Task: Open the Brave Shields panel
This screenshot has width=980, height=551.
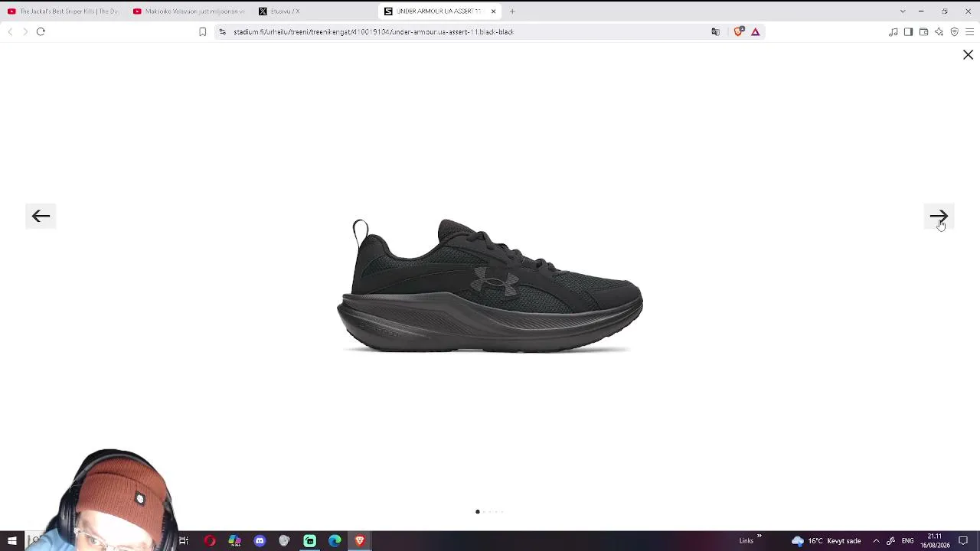Action: (x=739, y=31)
